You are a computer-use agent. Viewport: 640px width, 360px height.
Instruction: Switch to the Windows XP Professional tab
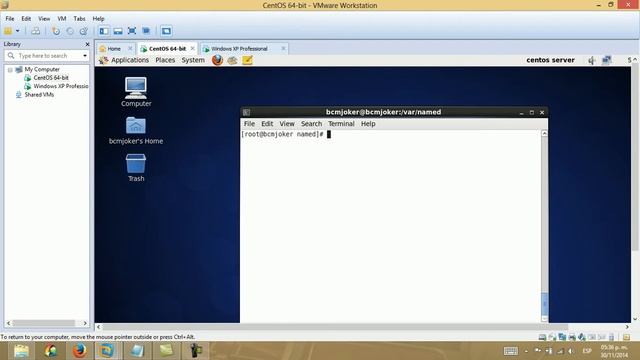(x=239, y=49)
